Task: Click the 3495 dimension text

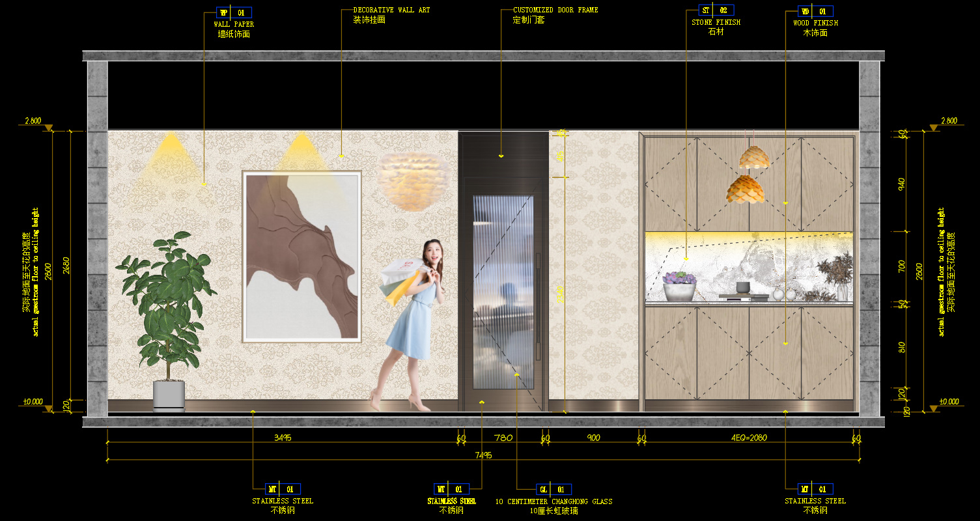Action: coord(283,438)
